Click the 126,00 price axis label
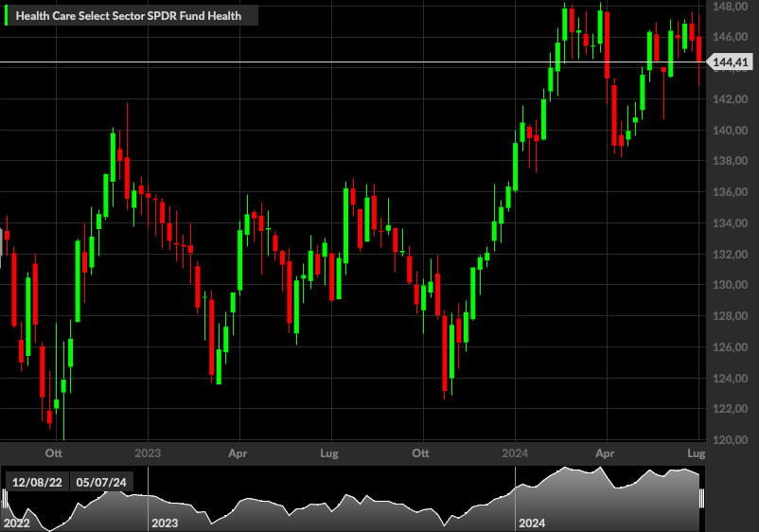The height and width of the screenshot is (532, 759). click(730, 347)
